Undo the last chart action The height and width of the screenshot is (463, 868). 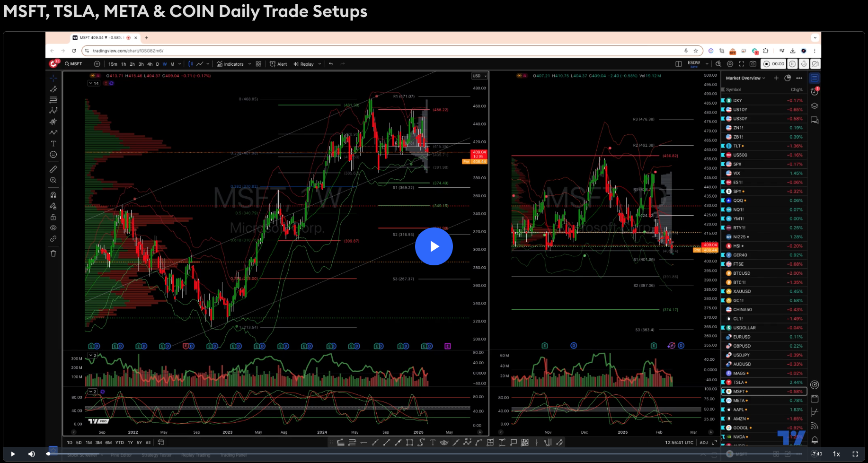pos(331,64)
